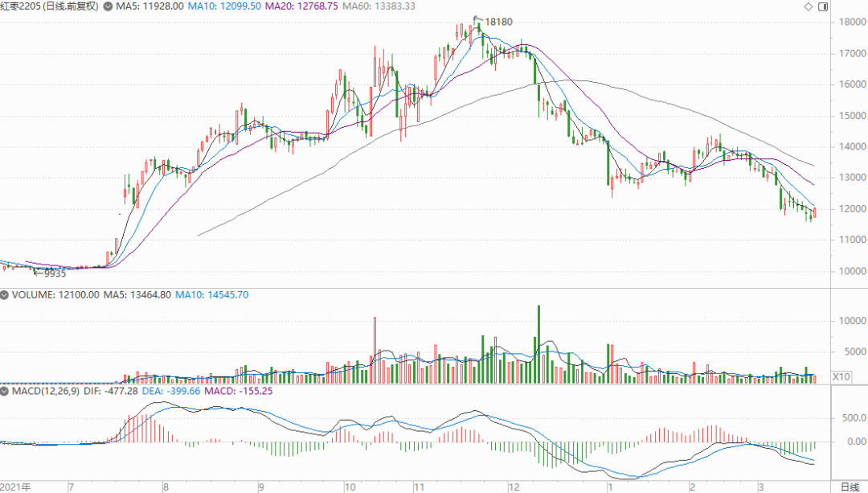Click the 5000 volume axis label
This screenshot has height=493, width=868.
855,351
